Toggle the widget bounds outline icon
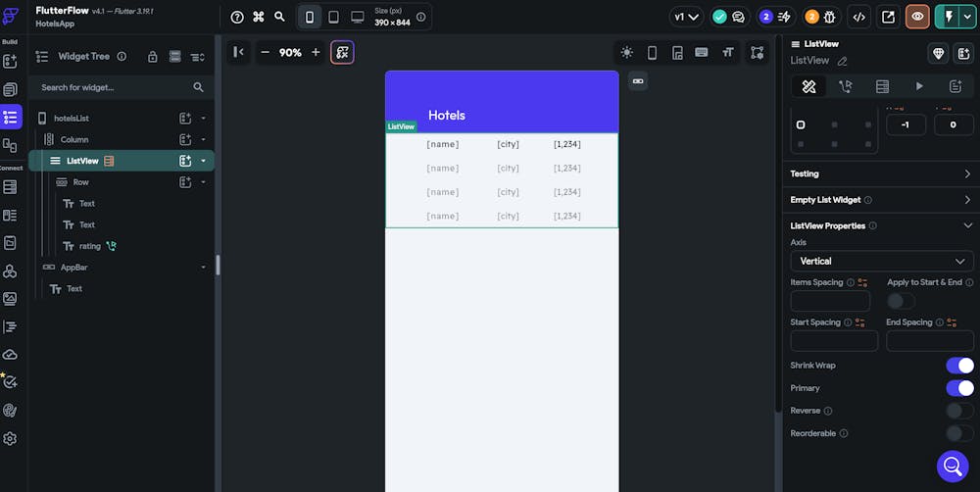 click(x=757, y=53)
